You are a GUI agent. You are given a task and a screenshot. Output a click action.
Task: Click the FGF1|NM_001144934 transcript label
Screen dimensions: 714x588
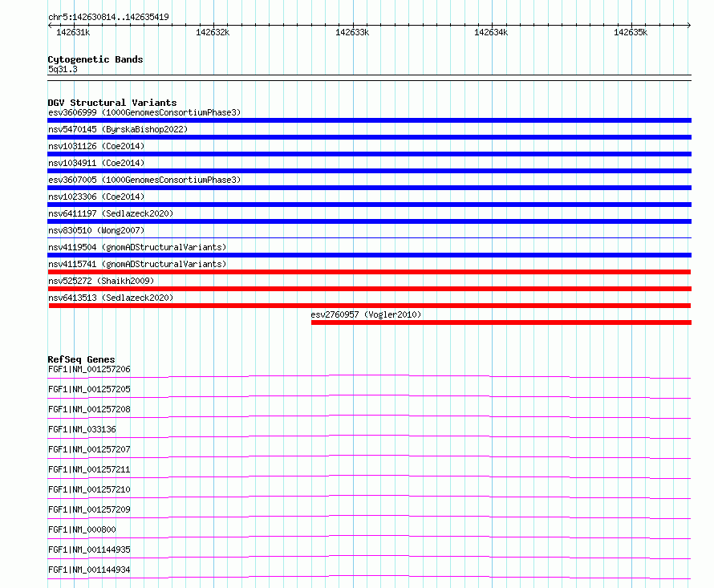click(89, 570)
